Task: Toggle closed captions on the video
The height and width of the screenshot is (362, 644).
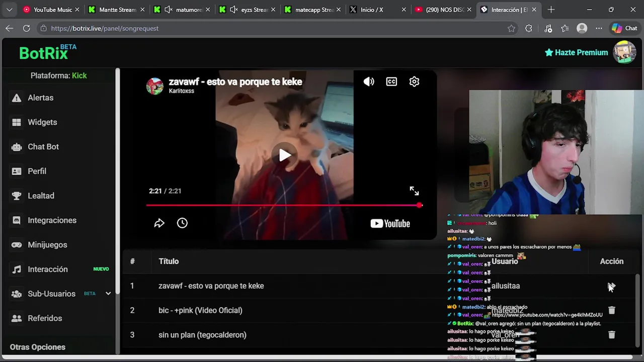Action: [x=391, y=81]
